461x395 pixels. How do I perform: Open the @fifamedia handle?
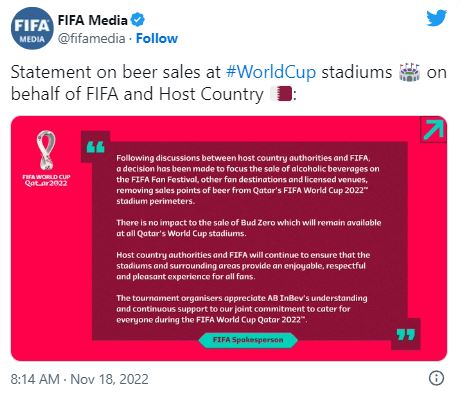pos(92,38)
